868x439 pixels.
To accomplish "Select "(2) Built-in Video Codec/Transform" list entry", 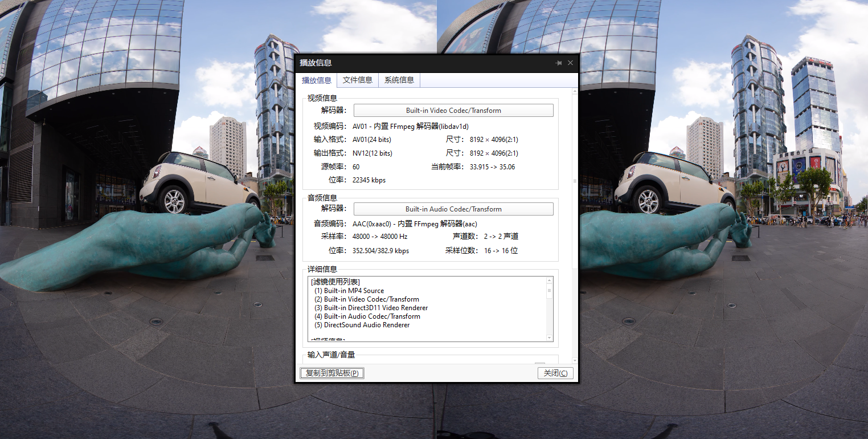I will pyautogui.click(x=367, y=299).
